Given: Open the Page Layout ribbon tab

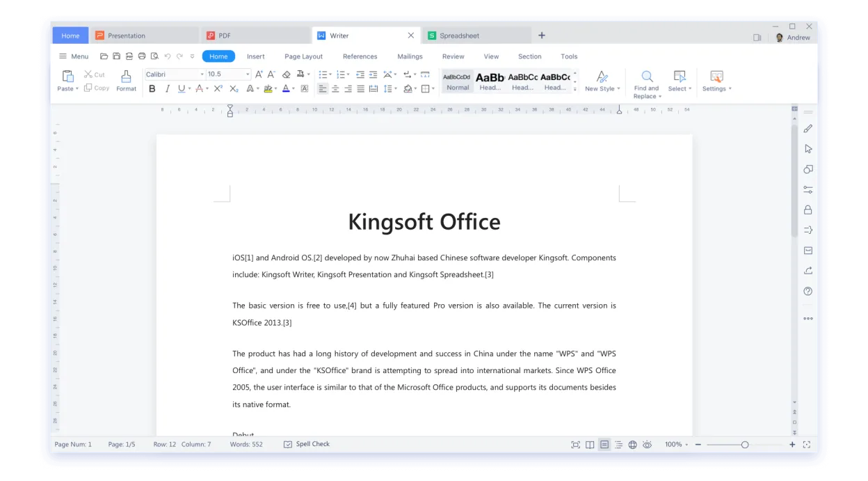Looking at the screenshot, I should 303,56.
